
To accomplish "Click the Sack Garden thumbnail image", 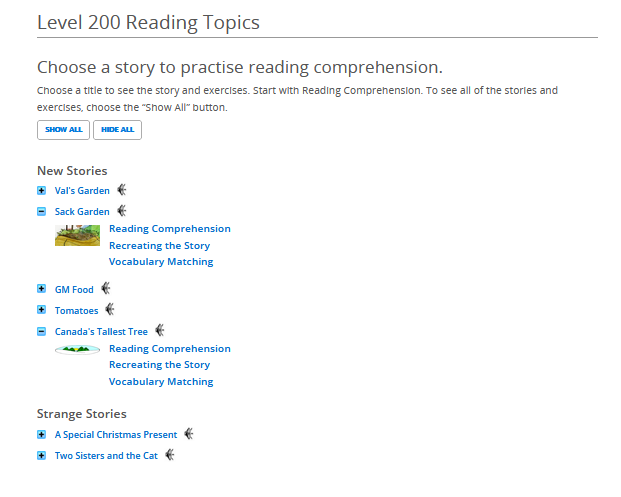I will (x=77, y=235).
